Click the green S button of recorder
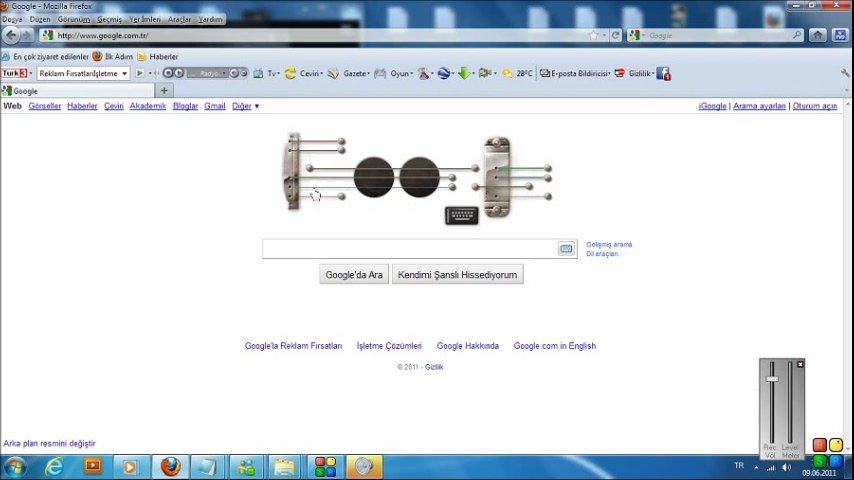Viewport: 854px width, 480px height. (819, 461)
